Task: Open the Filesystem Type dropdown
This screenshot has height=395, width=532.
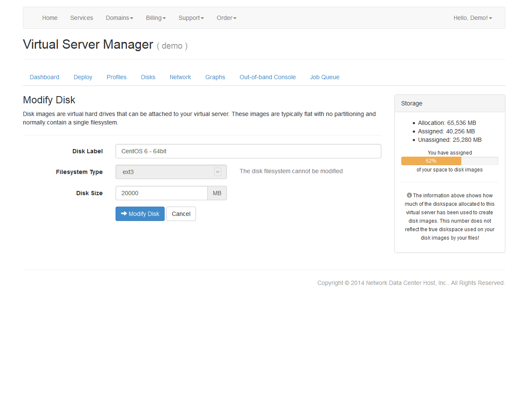Action: pos(171,172)
